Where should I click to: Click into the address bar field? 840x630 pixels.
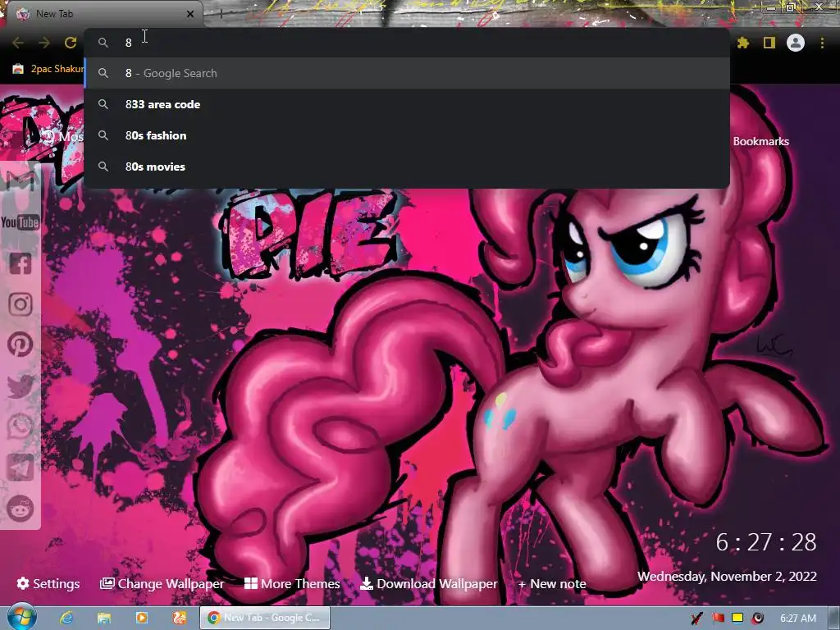click(407, 43)
